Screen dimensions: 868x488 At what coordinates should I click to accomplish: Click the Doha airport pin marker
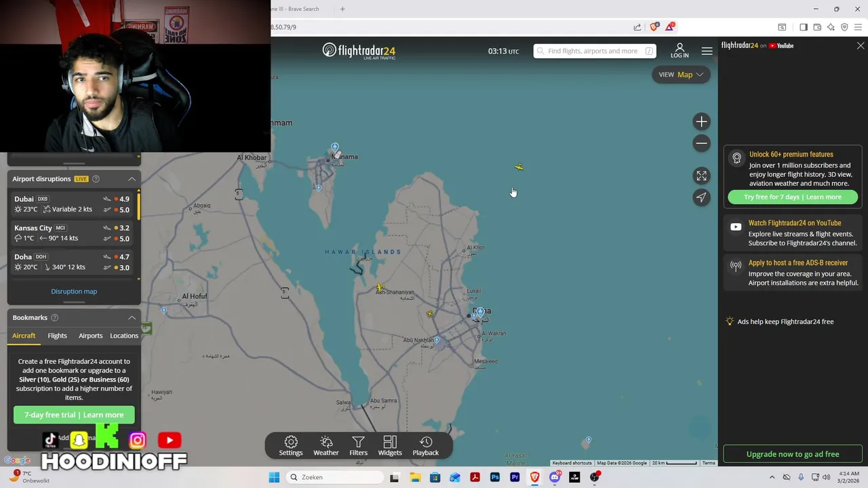480,312
